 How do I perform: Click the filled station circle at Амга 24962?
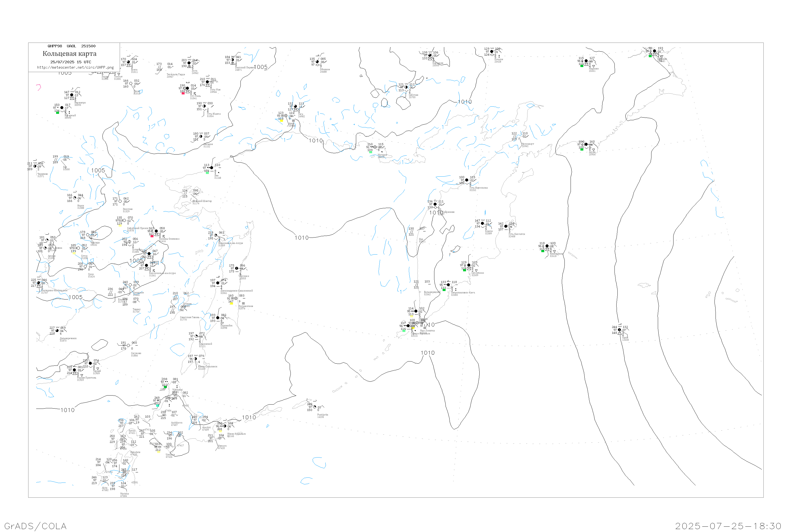click(189, 63)
